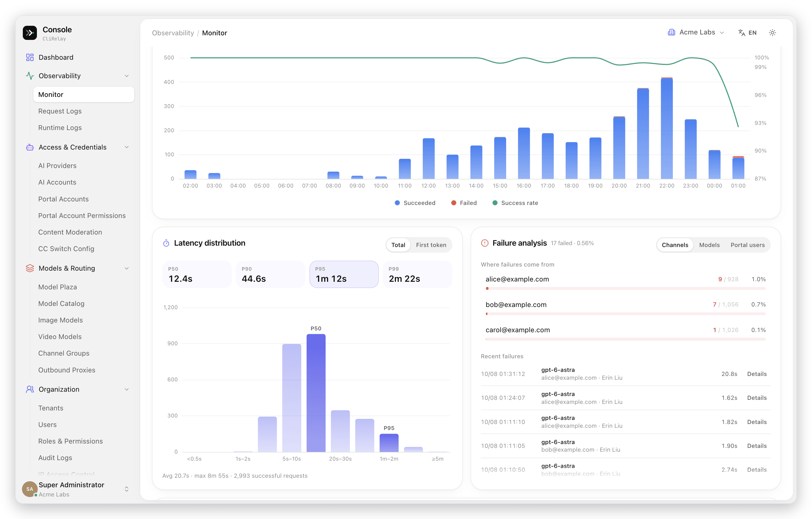Image resolution: width=812 pixels, height=519 pixels.
Task: Click the Console logo icon
Action: (x=30, y=33)
